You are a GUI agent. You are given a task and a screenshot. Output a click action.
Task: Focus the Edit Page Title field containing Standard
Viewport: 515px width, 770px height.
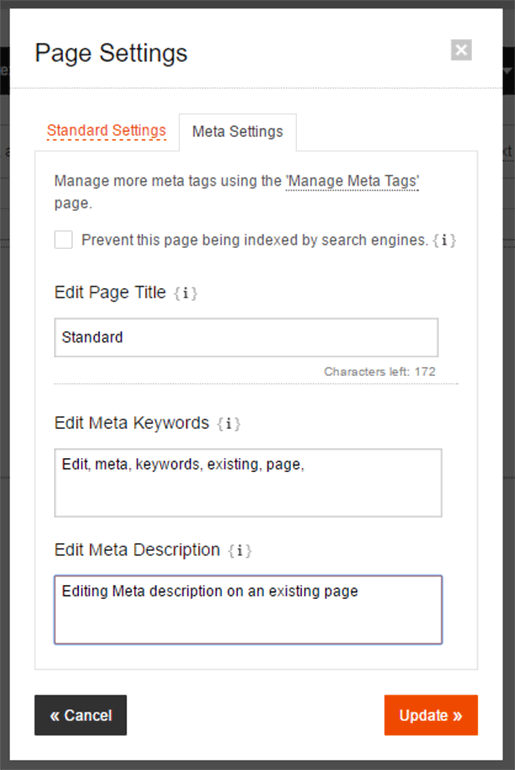[246, 337]
